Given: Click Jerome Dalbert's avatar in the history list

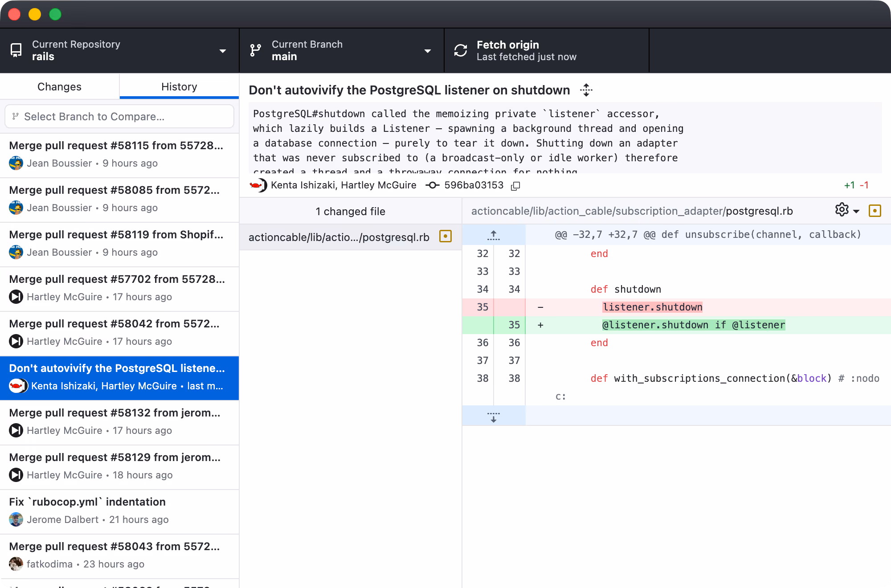Looking at the screenshot, I should tap(16, 519).
